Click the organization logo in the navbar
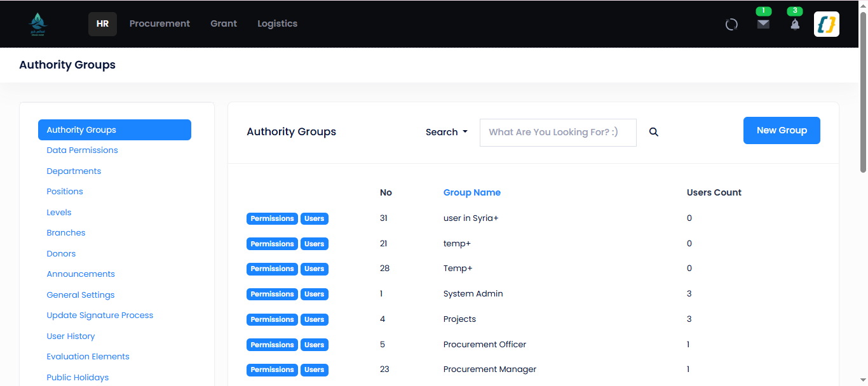Viewport: 868px width, 386px height. pos(38,24)
